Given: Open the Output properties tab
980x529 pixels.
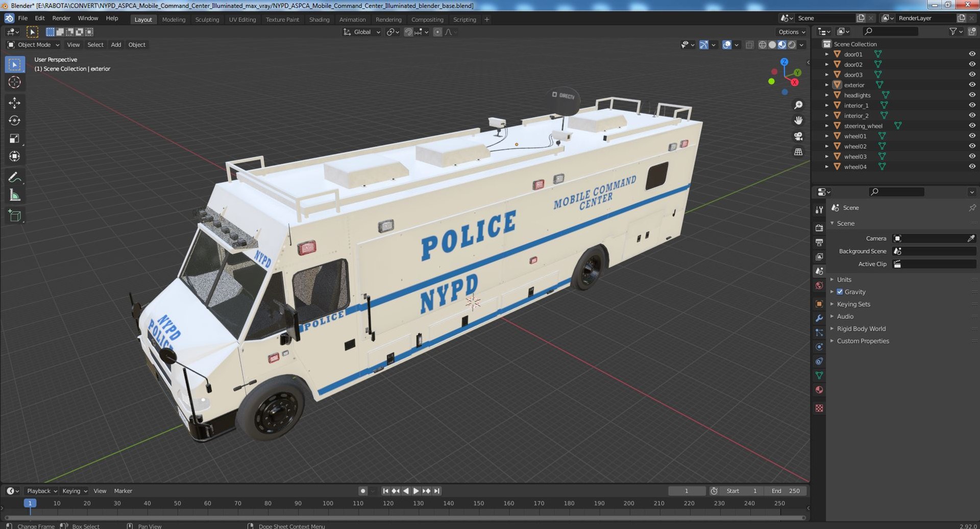Looking at the screenshot, I should [x=819, y=242].
